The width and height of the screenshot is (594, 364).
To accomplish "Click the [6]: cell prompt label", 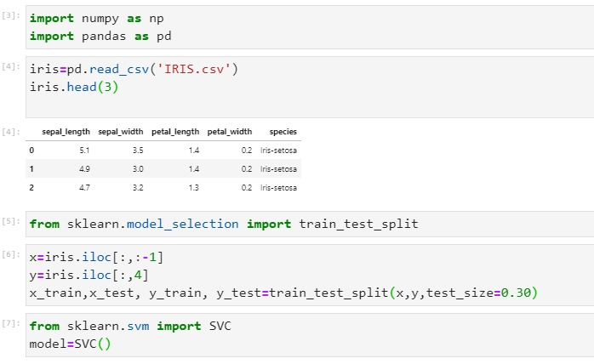I will pyautogui.click(x=10, y=254).
